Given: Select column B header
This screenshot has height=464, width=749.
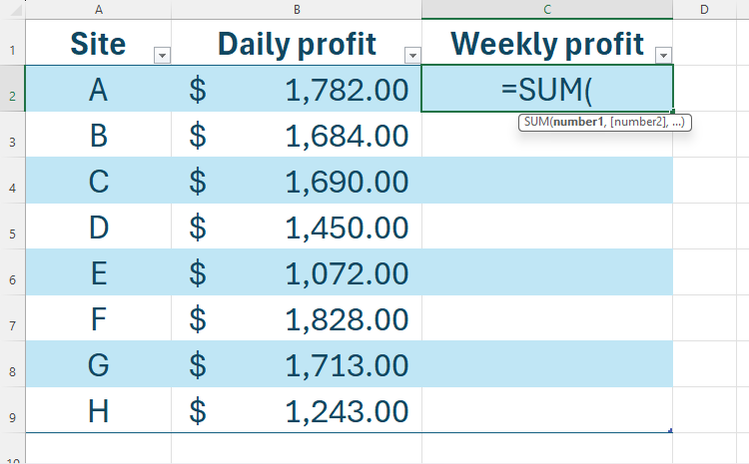Looking at the screenshot, I should pos(297,9).
